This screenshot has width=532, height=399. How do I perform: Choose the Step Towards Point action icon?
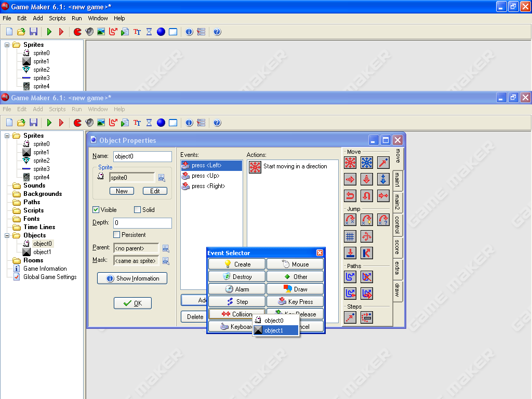pos(350,317)
